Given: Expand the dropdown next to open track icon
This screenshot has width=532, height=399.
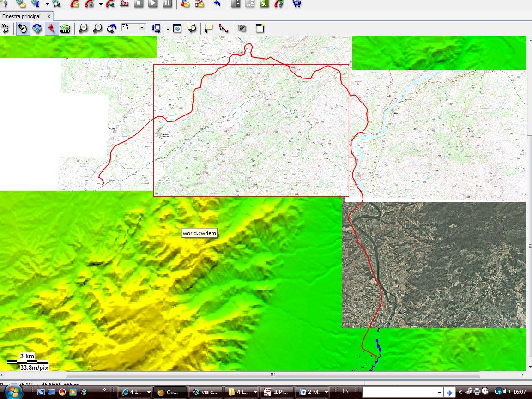Looking at the screenshot, I should pos(101,4).
